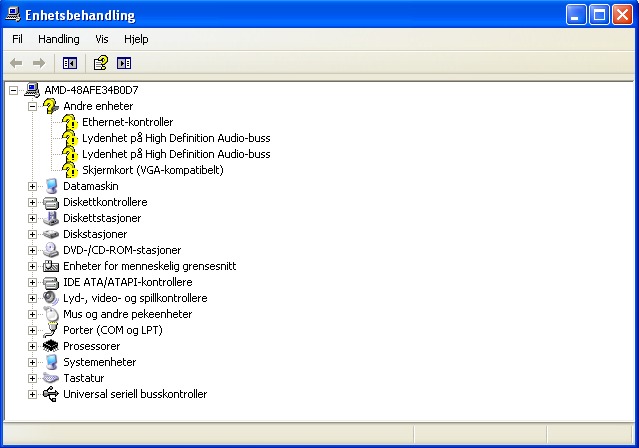The image size is (639, 448).
Task: Select the second Lydenhet på High Definition Audio-buss
Action: [x=176, y=154]
